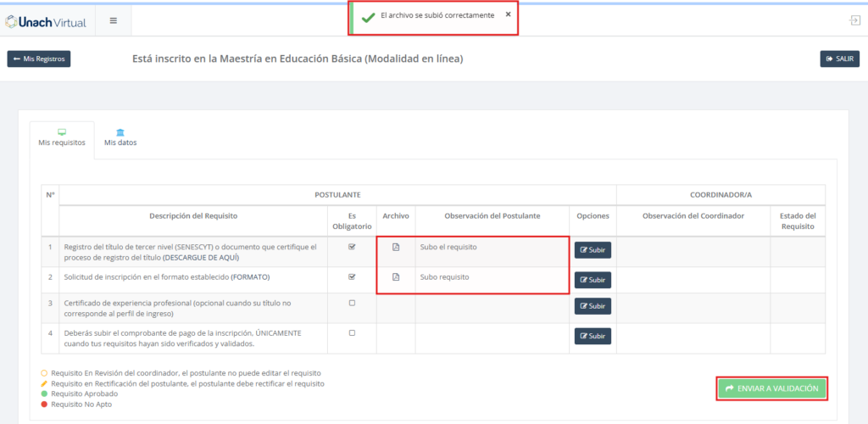The width and height of the screenshot is (868, 424).
Task: Toggle obligatory checkbox for SENESCYT title requirement
Action: 352,248
